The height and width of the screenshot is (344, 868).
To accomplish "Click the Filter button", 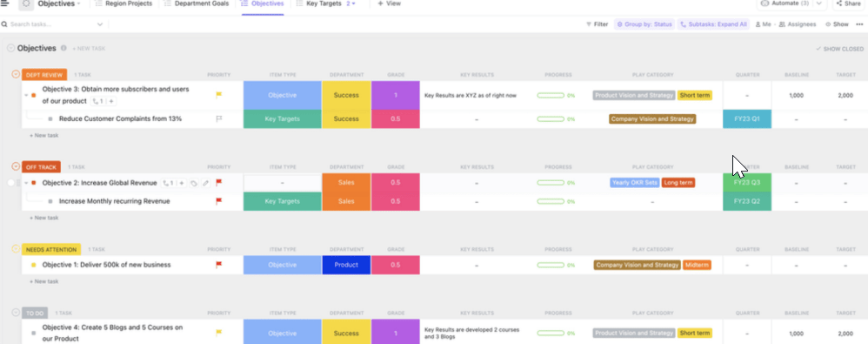I will (x=597, y=24).
